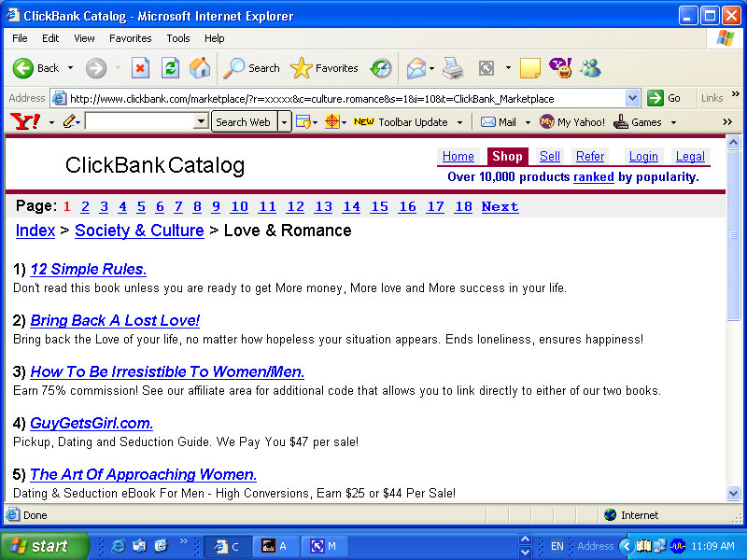Expand the address bar URL dropdown
The height and width of the screenshot is (560, 747).
point(632,98)
